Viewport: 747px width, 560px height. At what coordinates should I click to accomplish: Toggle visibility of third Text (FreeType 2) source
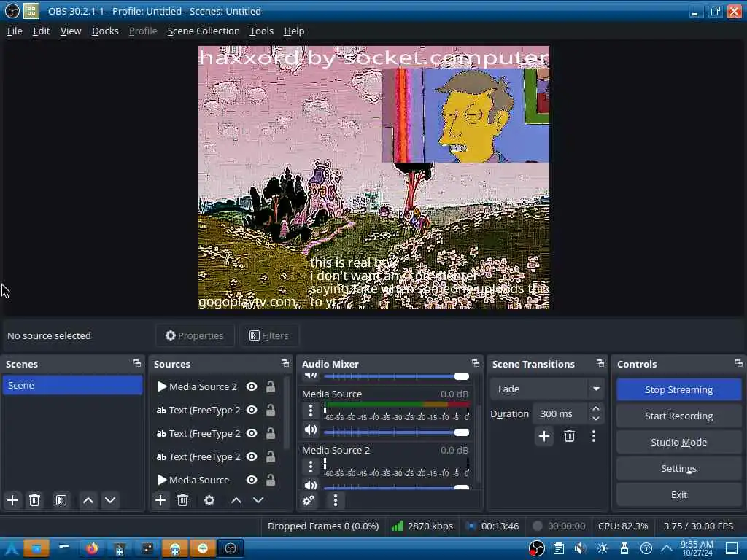coord(252,456)
